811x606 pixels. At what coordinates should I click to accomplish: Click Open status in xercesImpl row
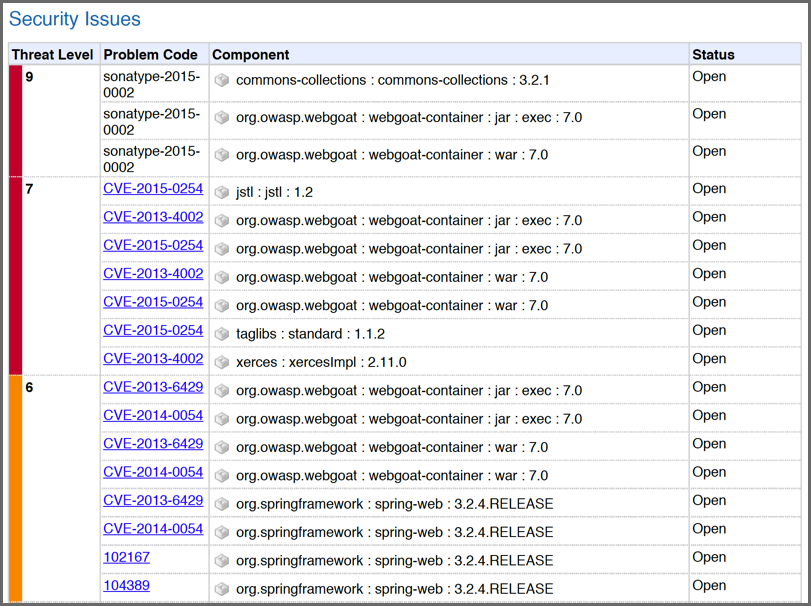pyautogui.click(x=709, y=359)
